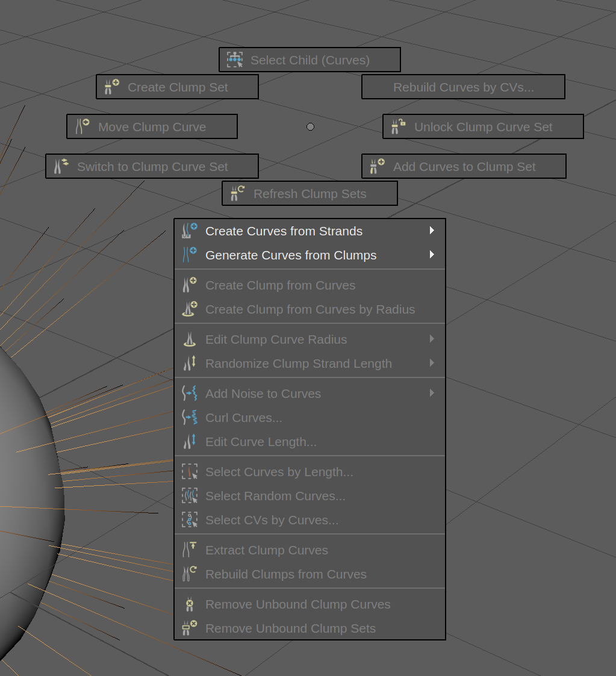Open the Edit Clump Curve Radius submenu arrow
Viewport: 616px width, 676px height.
coord(432,339)
